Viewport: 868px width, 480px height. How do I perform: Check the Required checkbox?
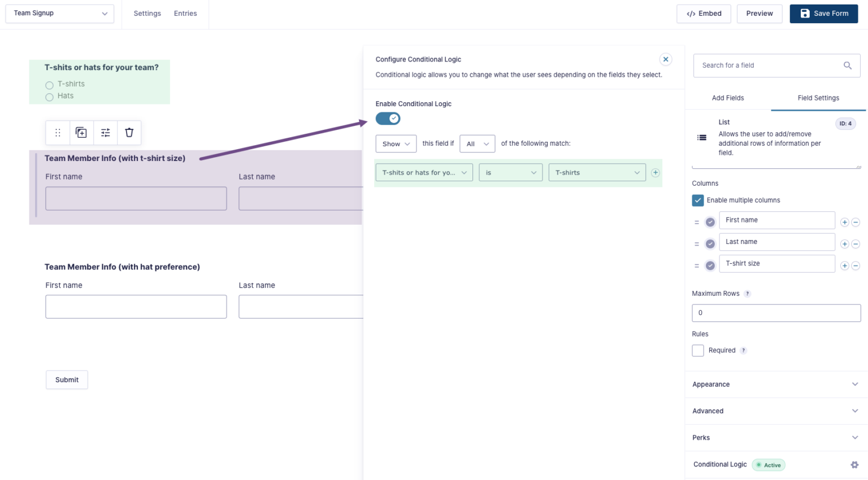[x=698, y=351]
